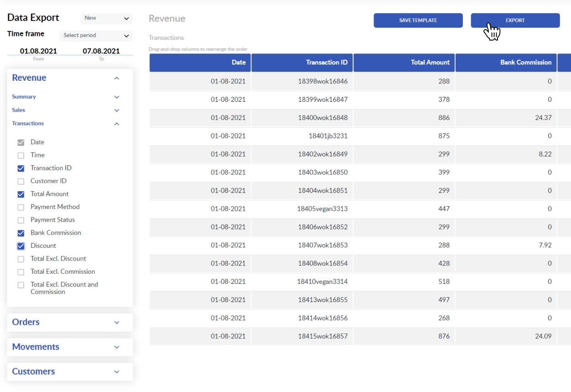Click total amount value 497
Viewport: 571px width, 392px height.
pyautogui.click(x=444, y=300)
